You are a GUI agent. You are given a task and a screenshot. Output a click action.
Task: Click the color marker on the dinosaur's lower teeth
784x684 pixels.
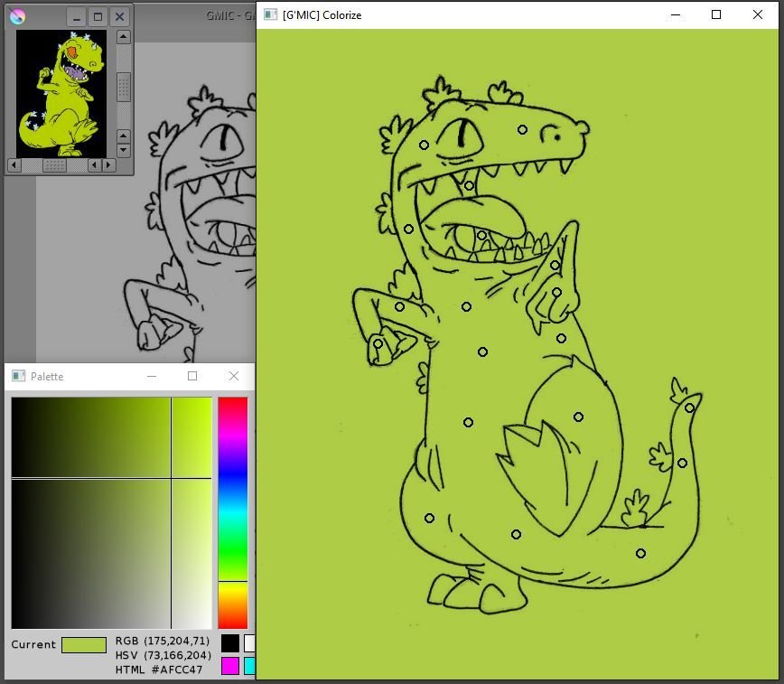click(x=481, y=235)
